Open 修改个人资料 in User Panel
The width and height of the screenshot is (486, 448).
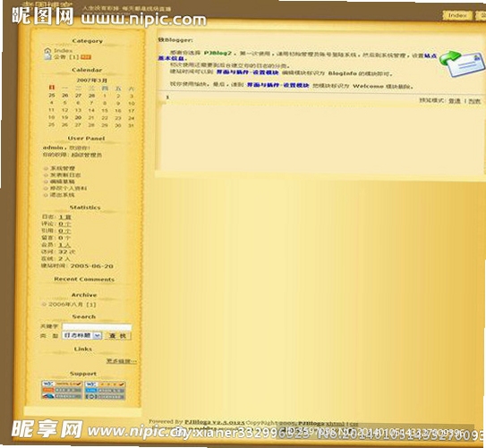tap(69, 188)
